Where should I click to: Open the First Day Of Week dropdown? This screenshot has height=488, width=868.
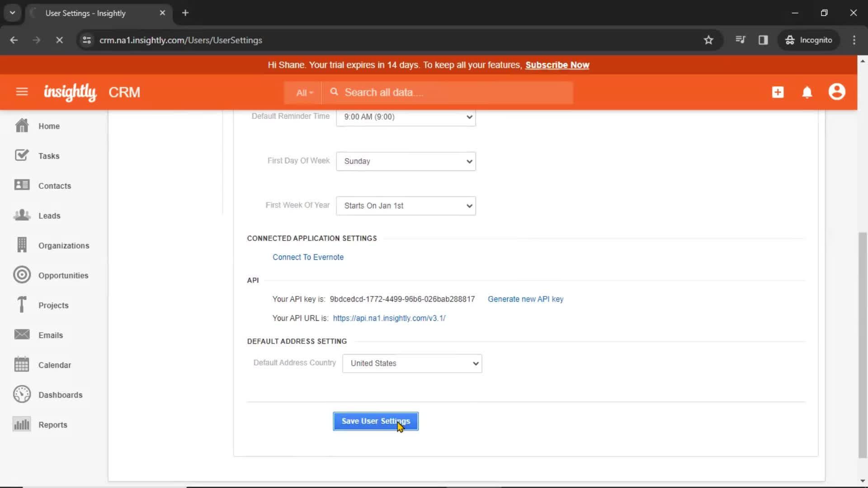click(x=406, y=161)
